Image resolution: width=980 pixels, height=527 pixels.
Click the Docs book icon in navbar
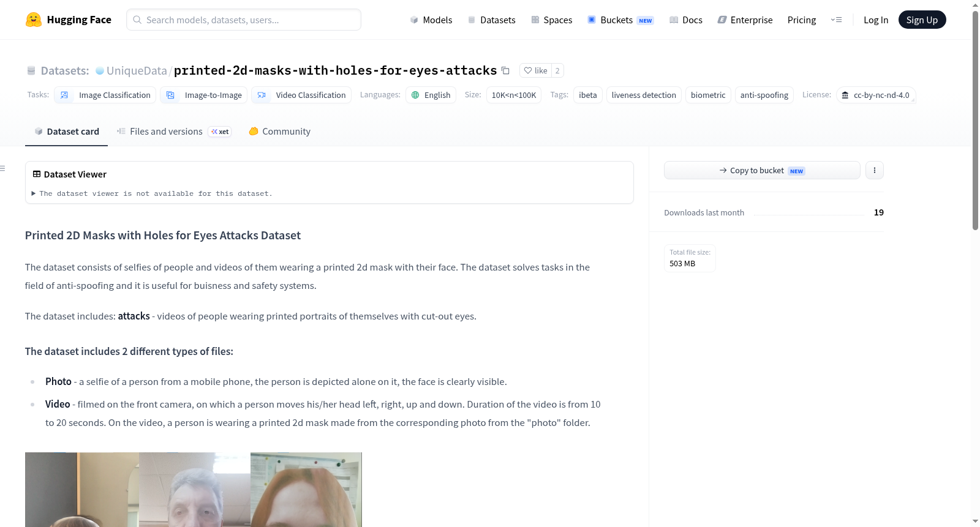(x=674, y=20)
